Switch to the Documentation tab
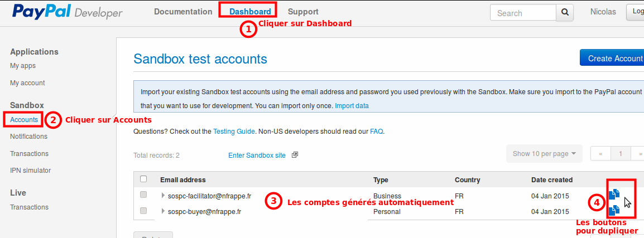The height and width of the screenshot is (238, 644). [183, 12]
